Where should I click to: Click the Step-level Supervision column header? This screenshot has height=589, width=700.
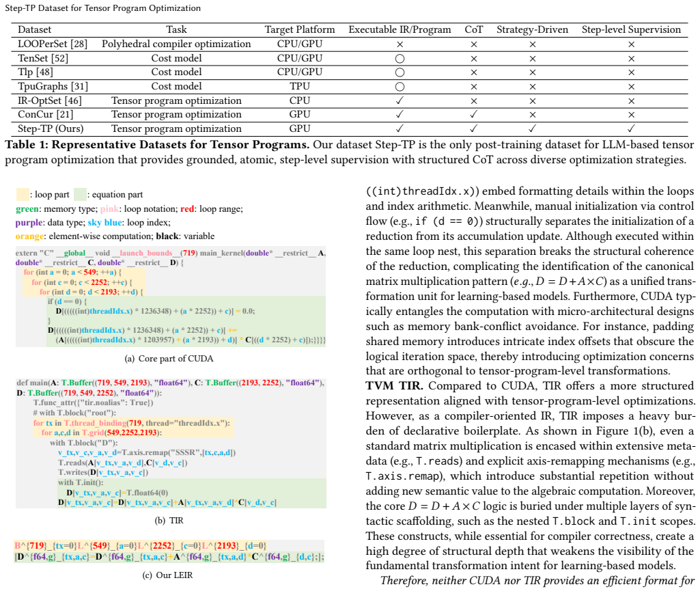click(x=631, y=29)
